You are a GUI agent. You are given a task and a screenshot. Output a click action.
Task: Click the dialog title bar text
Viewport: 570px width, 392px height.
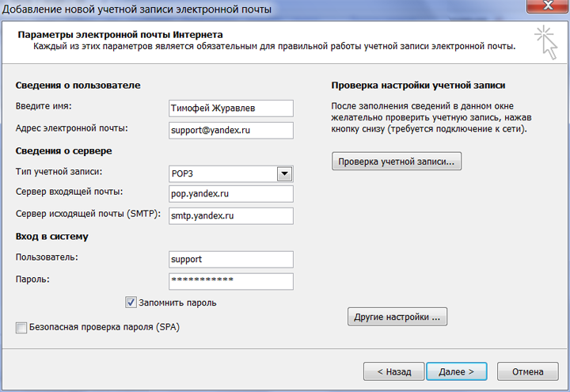139,9
